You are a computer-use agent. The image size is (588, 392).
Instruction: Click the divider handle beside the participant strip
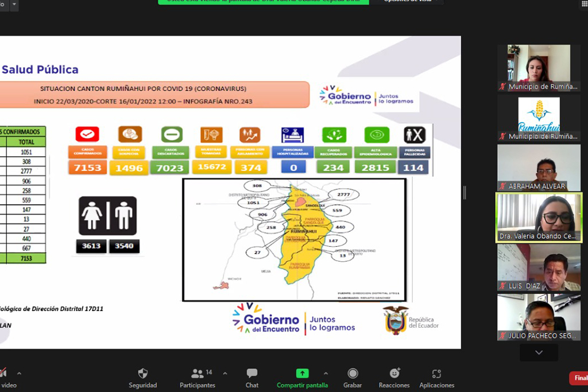click(x=464, y=193)
